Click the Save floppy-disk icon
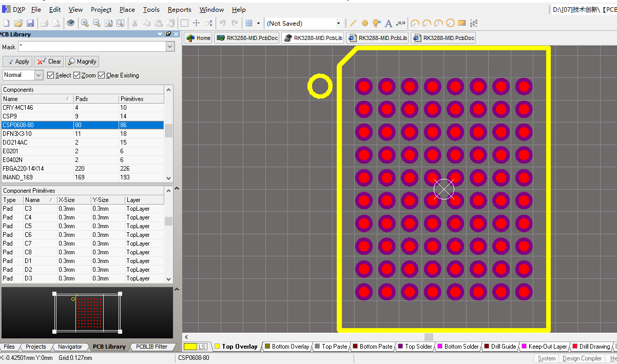Screen dimensions: 617x364 (x=30, y=23)
